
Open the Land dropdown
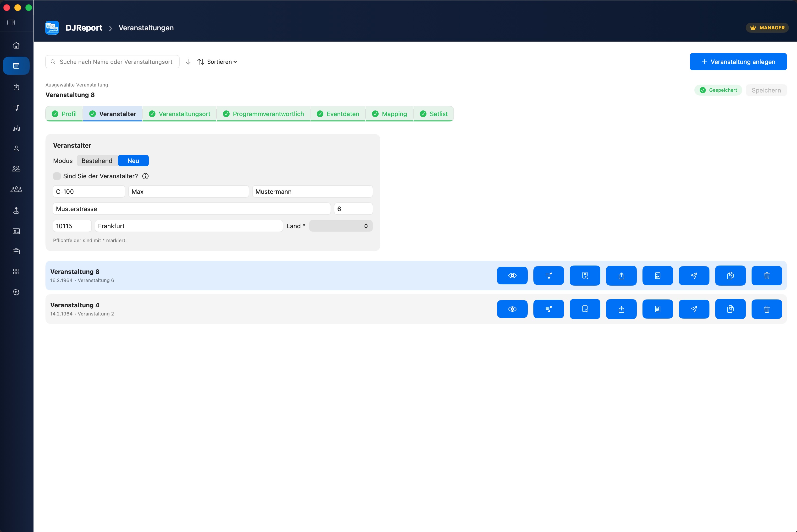click(341, 226)
